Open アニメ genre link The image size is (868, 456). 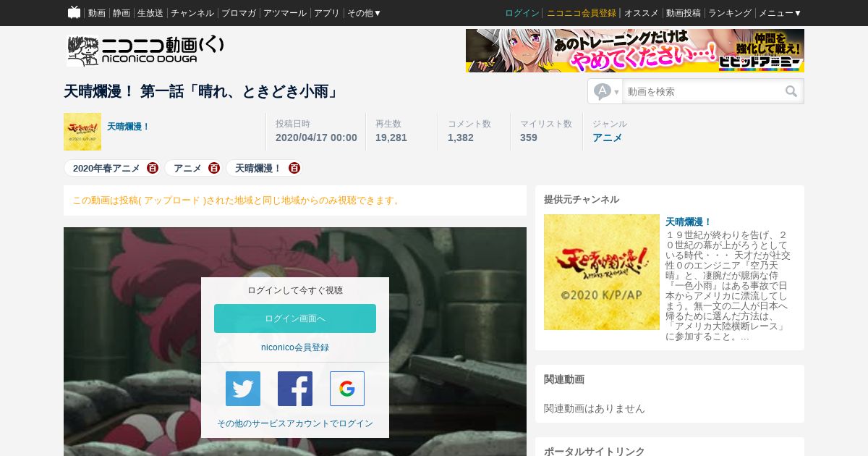pyautogui.click(x=608, y=138)
